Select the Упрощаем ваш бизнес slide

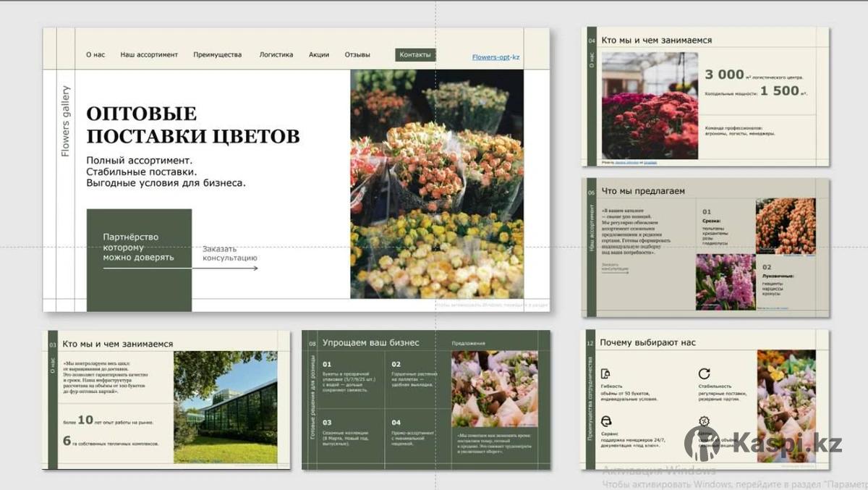[425, 400]
